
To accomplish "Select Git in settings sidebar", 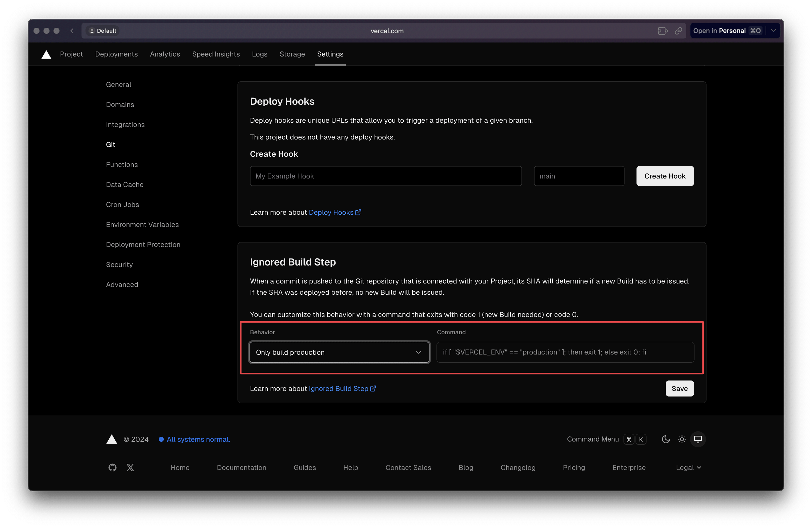I will 110,144.
